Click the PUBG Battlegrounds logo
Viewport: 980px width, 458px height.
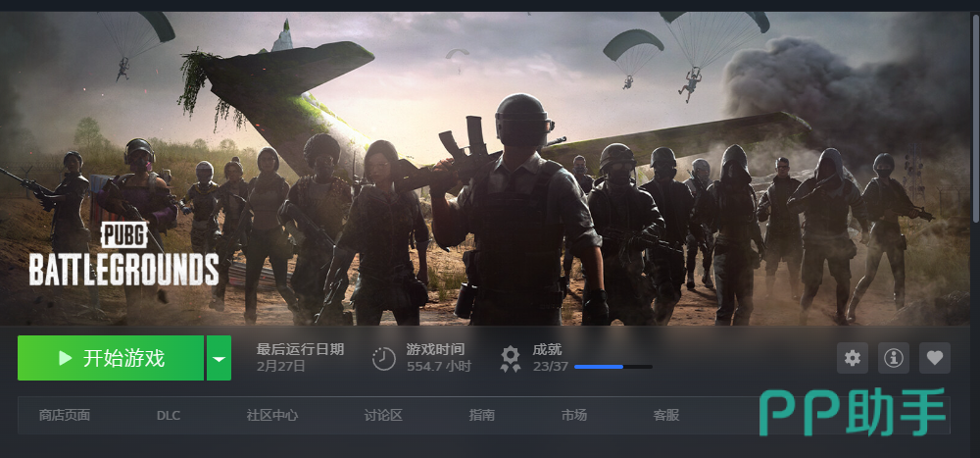[123, 253]
